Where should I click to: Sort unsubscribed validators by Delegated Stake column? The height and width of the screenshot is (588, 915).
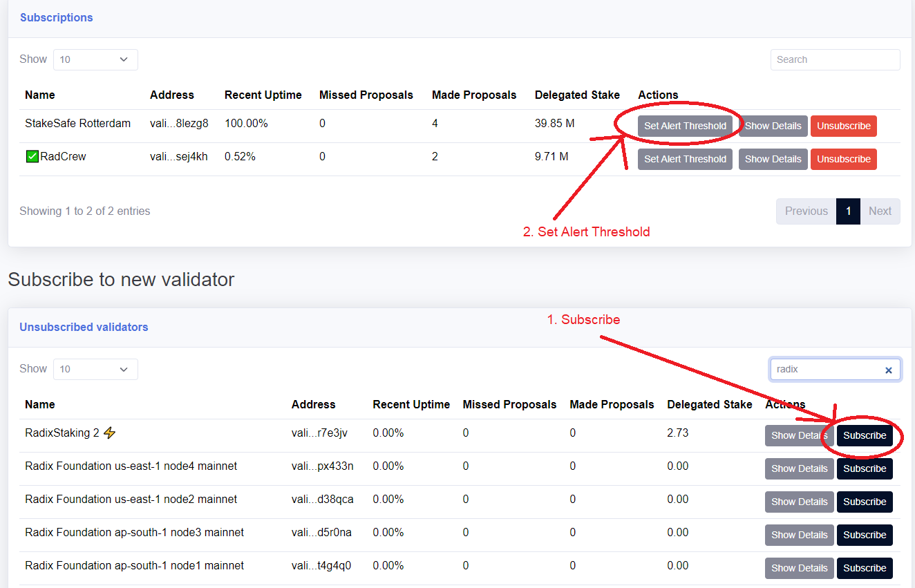[x=710, y=405]
